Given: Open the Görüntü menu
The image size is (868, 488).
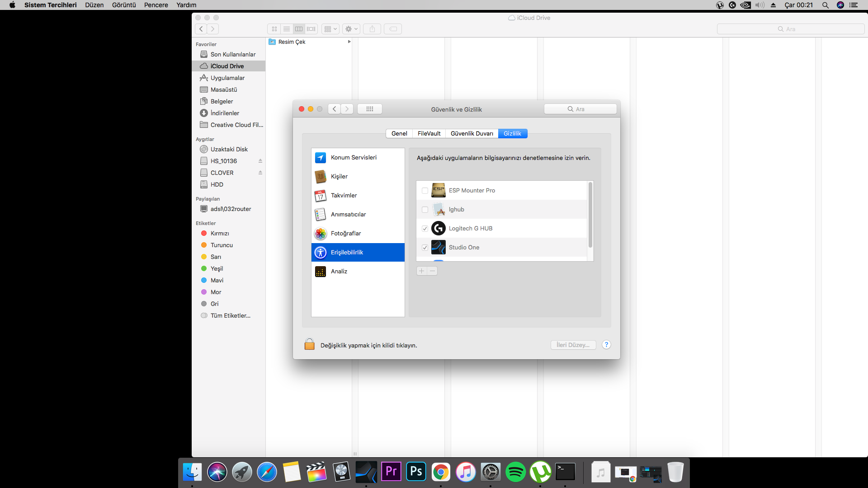Looking at the screenshot, I should (x=124, y=5).
